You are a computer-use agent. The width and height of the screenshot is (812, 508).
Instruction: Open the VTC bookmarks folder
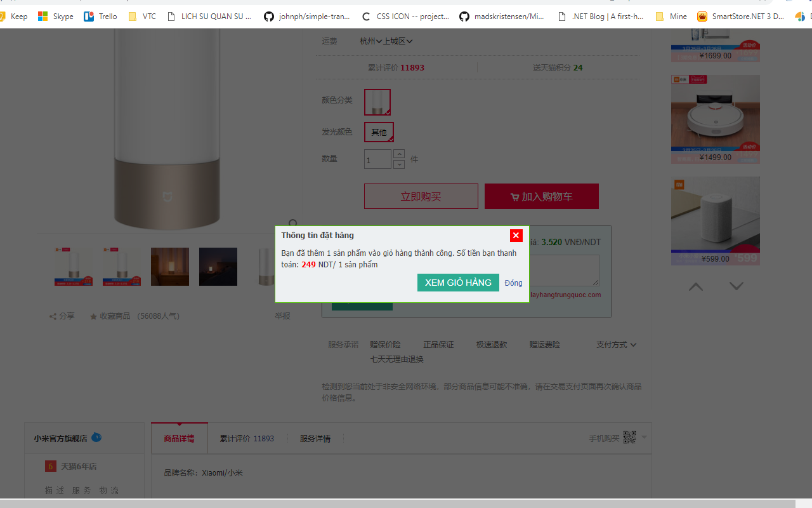tap(142, 17)
